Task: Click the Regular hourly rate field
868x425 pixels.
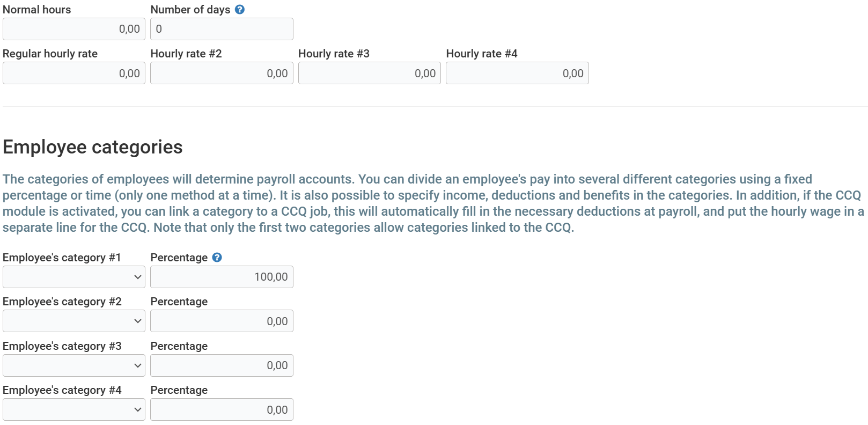Action: 74,74
